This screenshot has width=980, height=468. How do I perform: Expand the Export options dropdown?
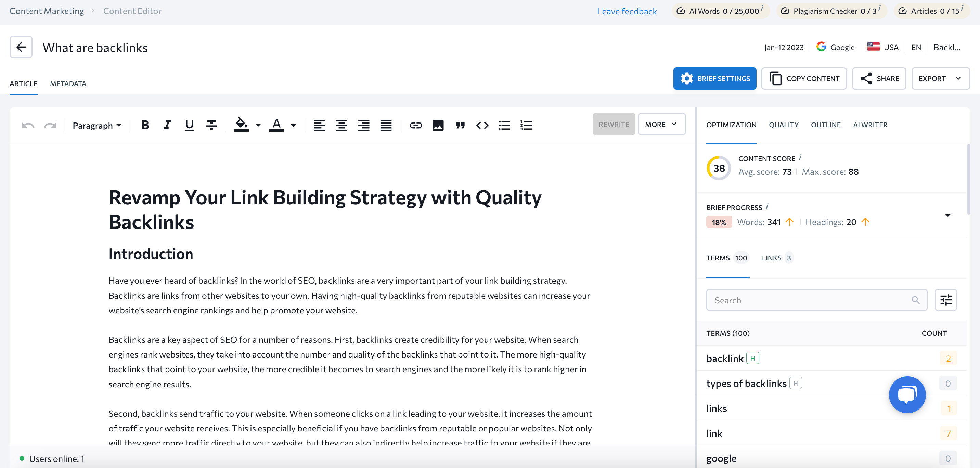tap(940, 78)
